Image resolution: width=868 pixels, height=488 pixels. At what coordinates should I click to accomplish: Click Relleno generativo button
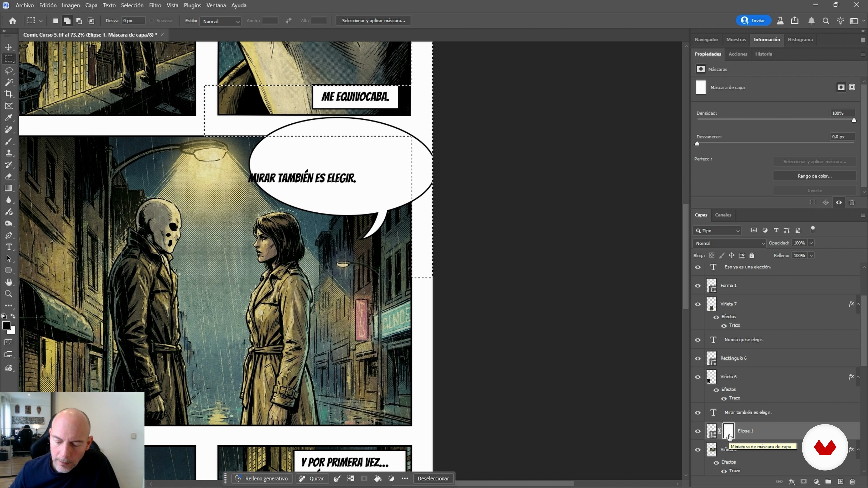point(262,479)
